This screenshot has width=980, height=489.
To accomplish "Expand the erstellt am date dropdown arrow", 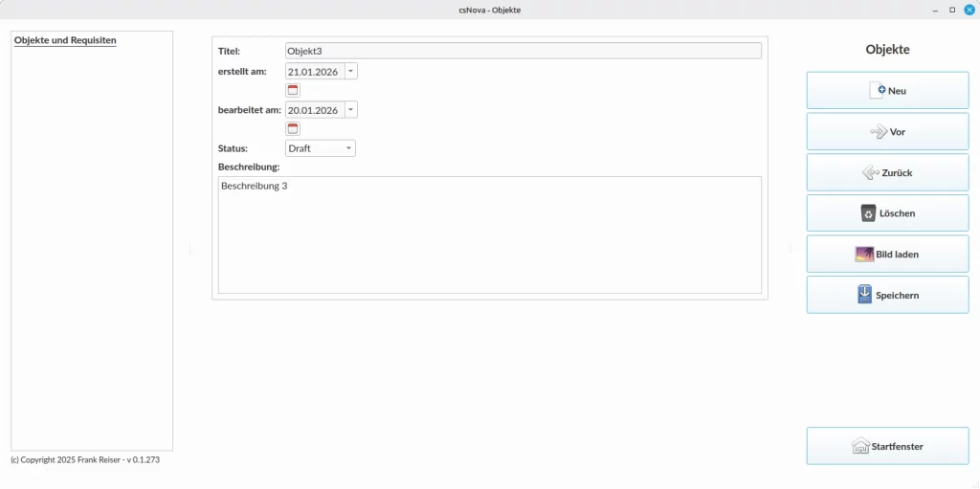I will 350,71.
